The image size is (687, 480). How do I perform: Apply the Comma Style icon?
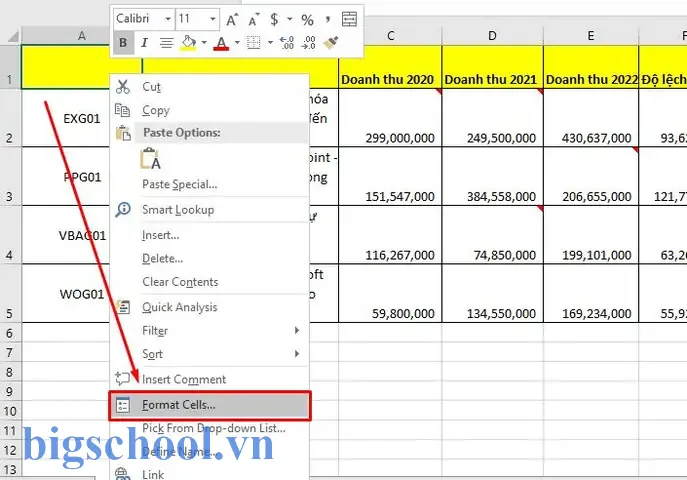point(328,19)
